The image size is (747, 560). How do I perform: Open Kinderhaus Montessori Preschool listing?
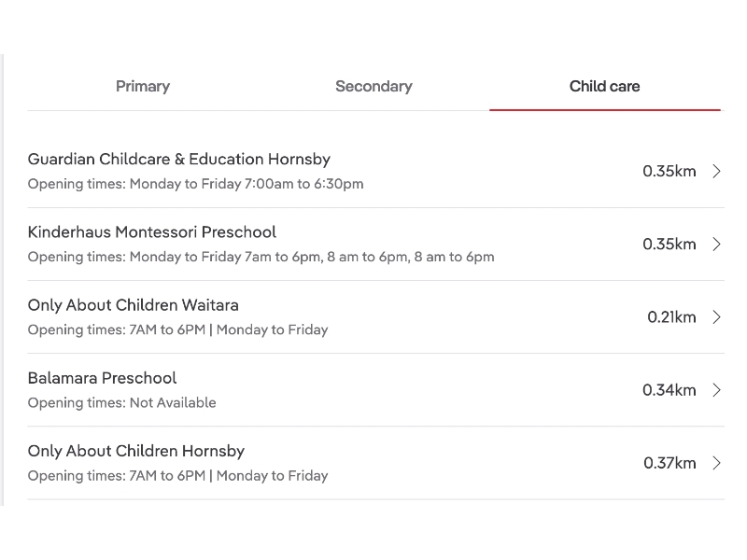[152, 232]
